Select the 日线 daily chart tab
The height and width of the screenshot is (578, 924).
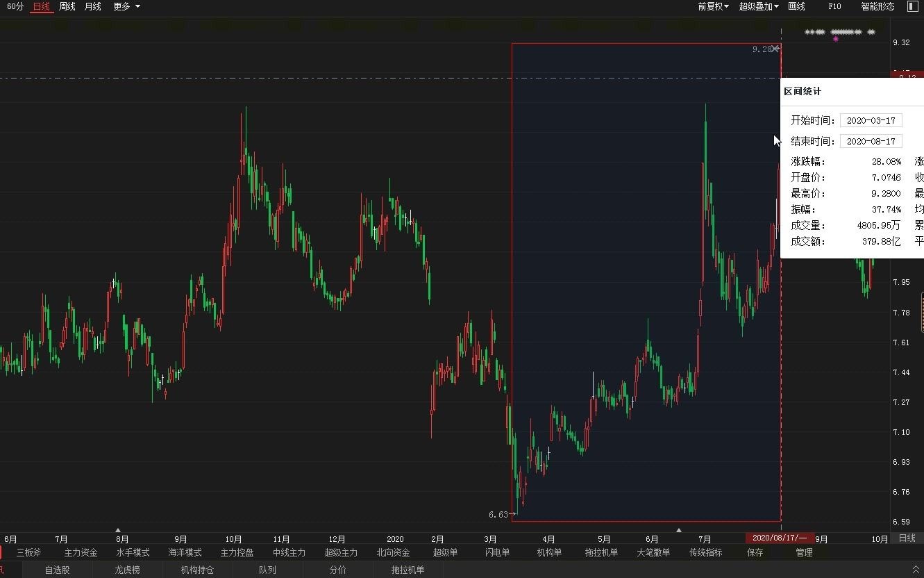[x=42, y=6]
